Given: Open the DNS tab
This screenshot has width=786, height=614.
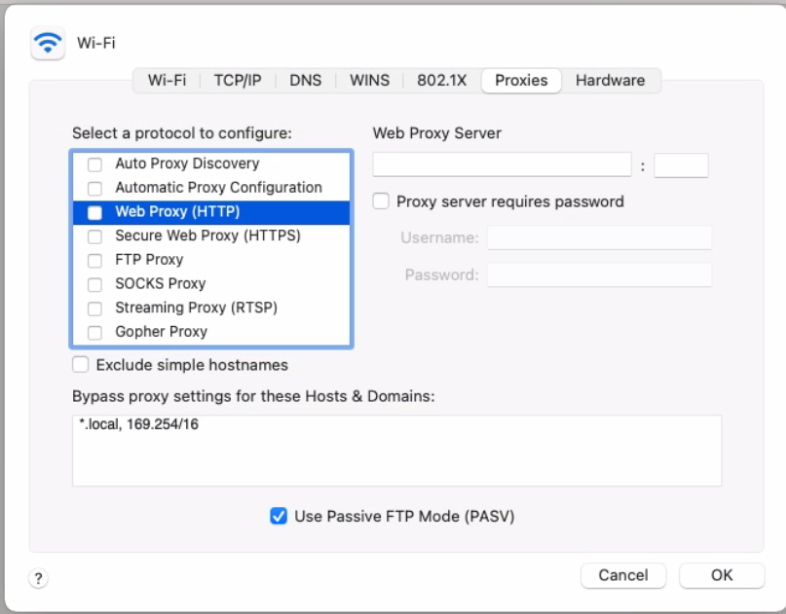Looking at the screenshot, I should point(305,81).
